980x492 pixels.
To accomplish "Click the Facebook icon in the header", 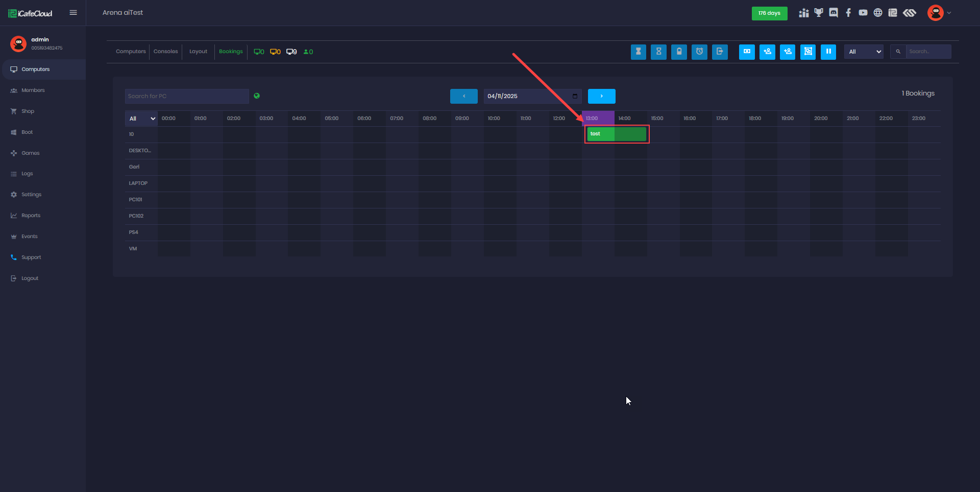I will (848, 13).
